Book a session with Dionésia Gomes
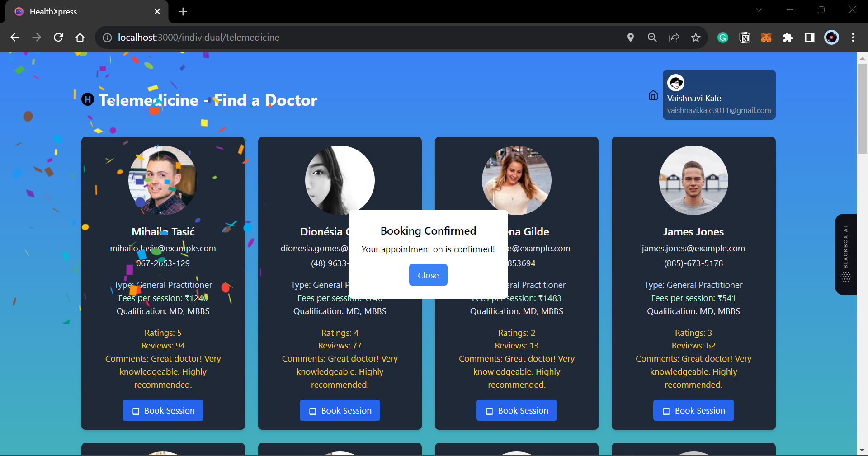The width and height of the screenshot is (868, 456). (340, 410)
